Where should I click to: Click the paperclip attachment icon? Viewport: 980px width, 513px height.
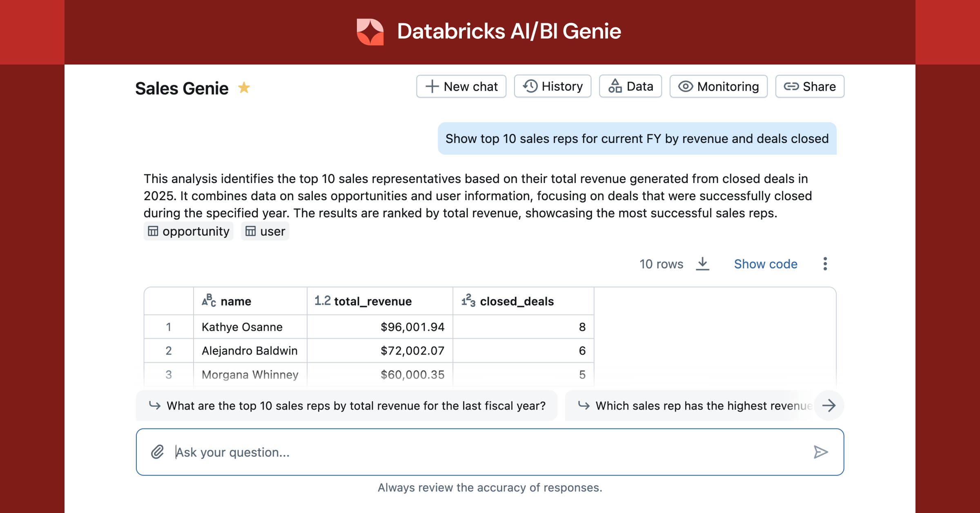coord(157,452)
